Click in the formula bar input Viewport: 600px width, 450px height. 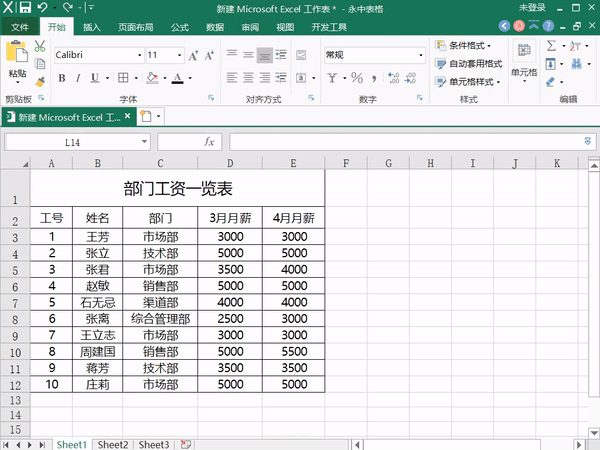point(406,142)
